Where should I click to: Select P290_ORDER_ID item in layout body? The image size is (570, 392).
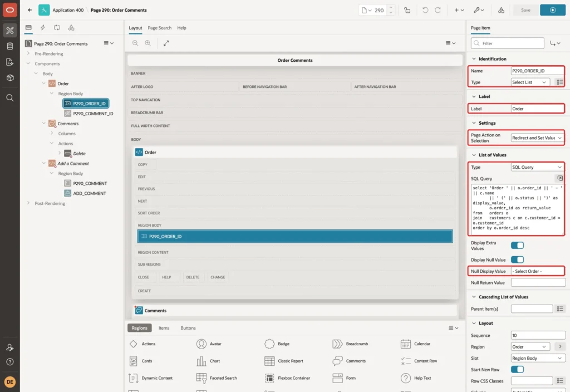[295, 236]
